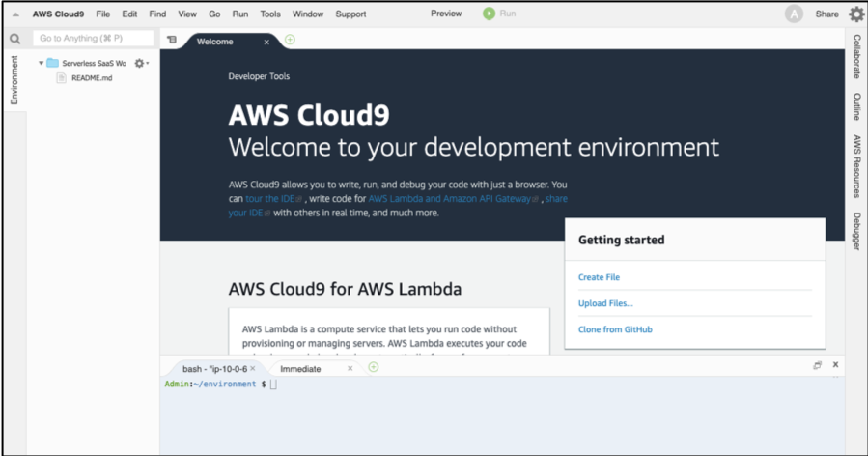This screenshot has width=868, height=456.
Task: Click the README.md file icon
Action: pos(62,78)
